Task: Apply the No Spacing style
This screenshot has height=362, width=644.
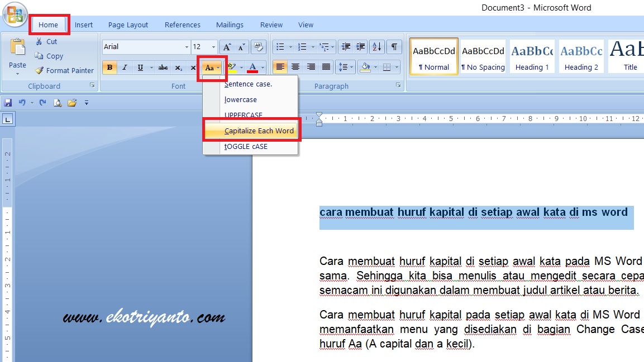Action: (x=483, y=57)
